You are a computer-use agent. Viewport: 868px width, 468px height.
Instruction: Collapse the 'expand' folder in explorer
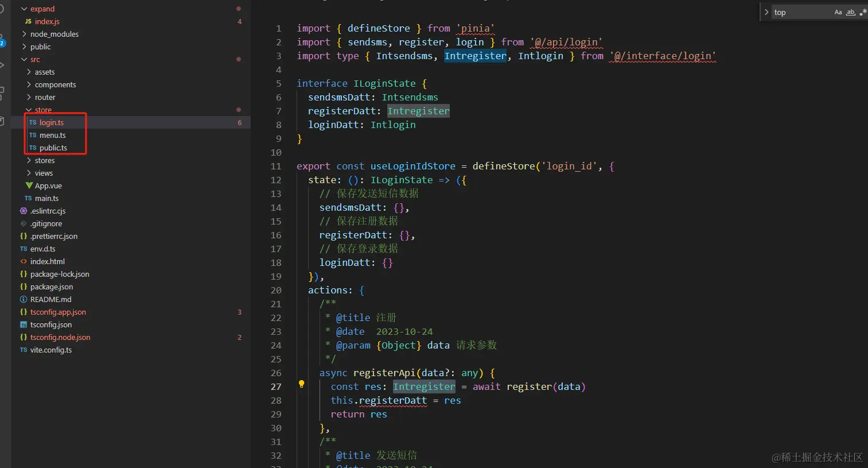click(x=24, y=9)
